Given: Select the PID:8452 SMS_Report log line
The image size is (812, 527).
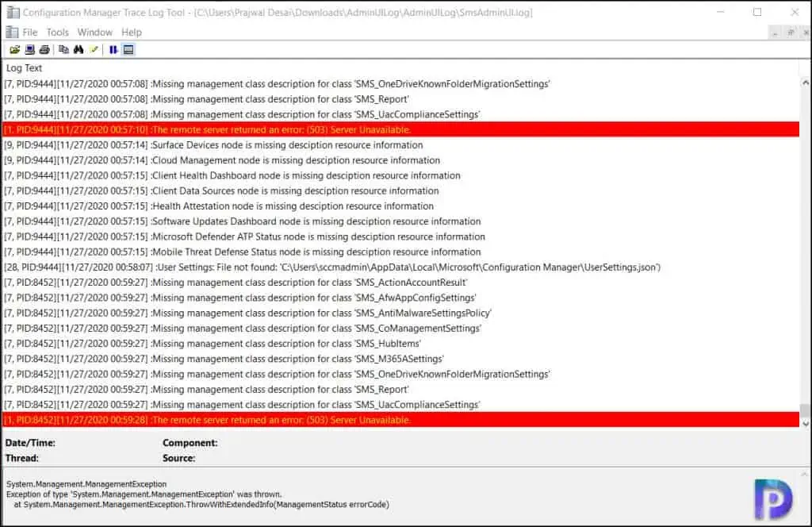Looking at the screenshot, I should click(401, 389).
